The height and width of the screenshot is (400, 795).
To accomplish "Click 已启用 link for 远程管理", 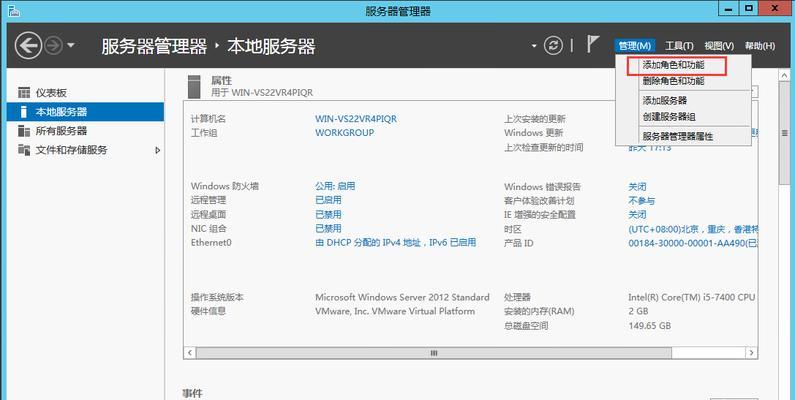I will pyautogui.click(x=328, y=200).
